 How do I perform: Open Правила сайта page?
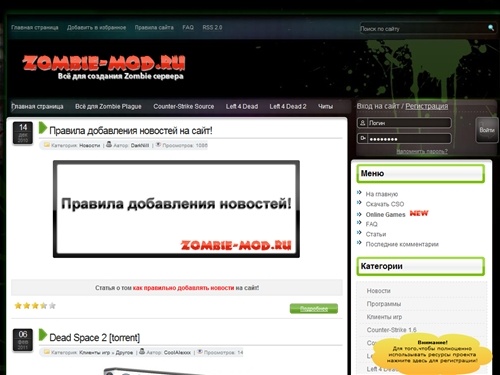point(154,28)
